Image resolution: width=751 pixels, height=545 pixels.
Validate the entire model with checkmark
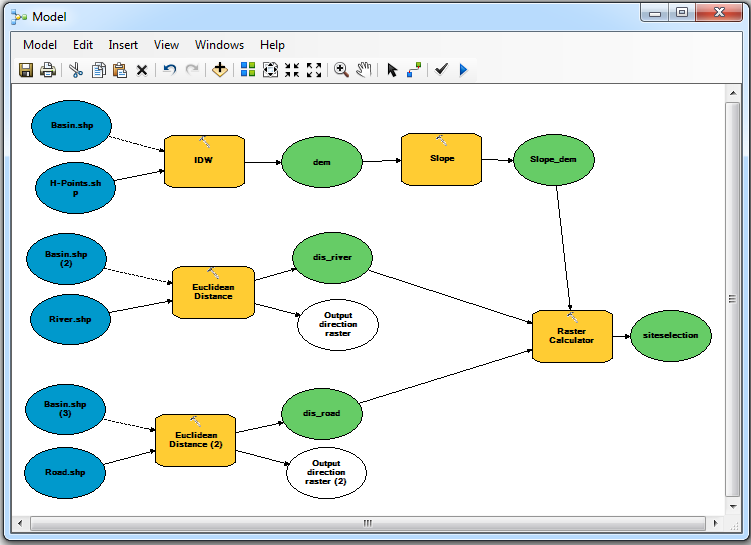[441, 70]
